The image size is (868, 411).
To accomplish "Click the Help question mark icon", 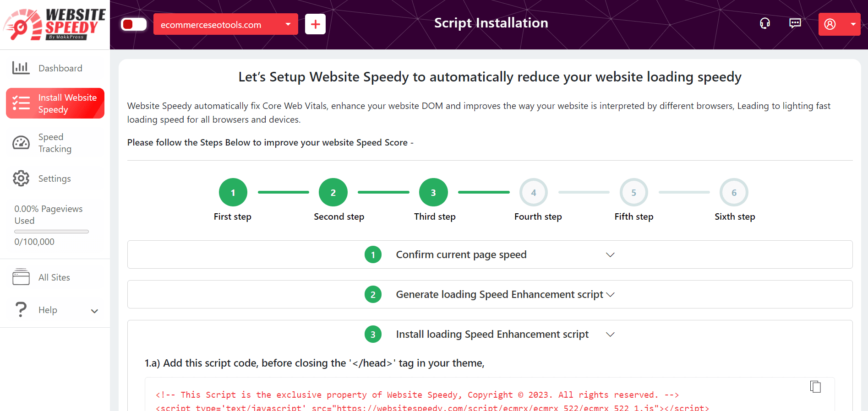I will 21,309.
